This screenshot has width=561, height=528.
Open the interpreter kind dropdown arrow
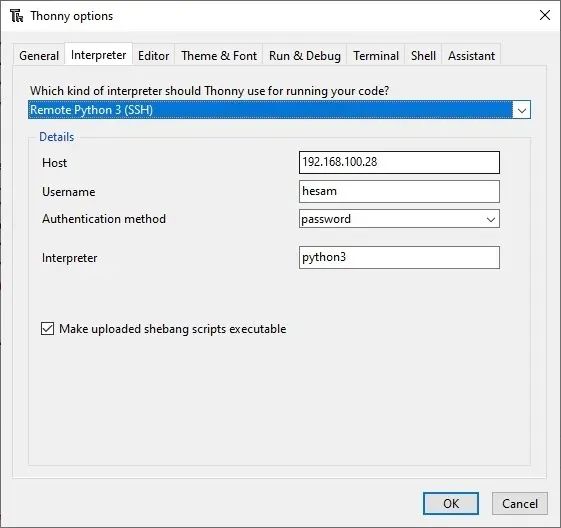click(522, 110)
